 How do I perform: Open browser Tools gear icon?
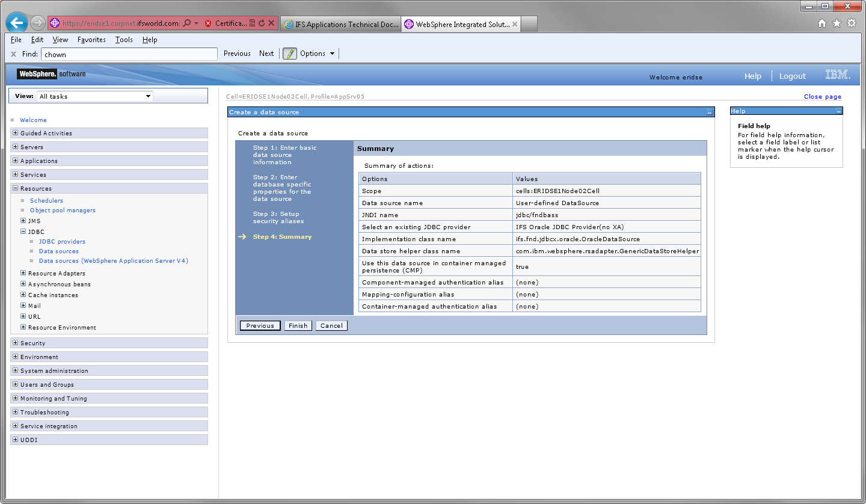tap(851, 23)
